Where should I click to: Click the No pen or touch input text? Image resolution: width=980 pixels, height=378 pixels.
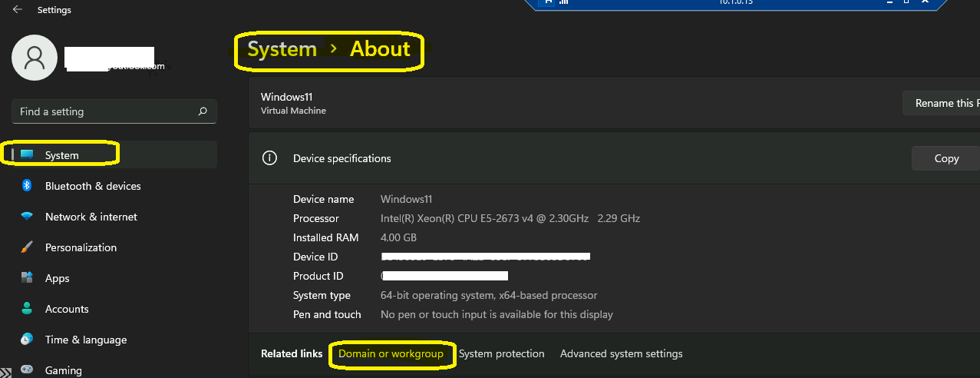pyautogui.click(x=497, y=314)
